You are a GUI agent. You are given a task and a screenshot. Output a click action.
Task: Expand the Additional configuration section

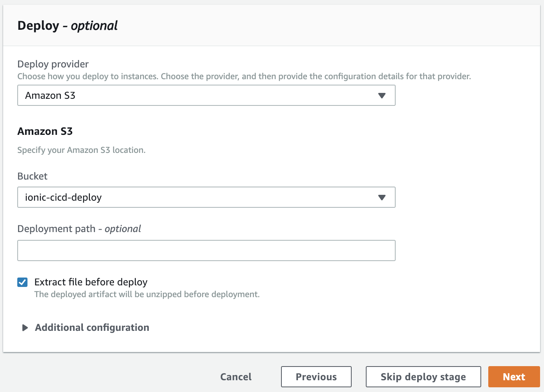(92, 328)
